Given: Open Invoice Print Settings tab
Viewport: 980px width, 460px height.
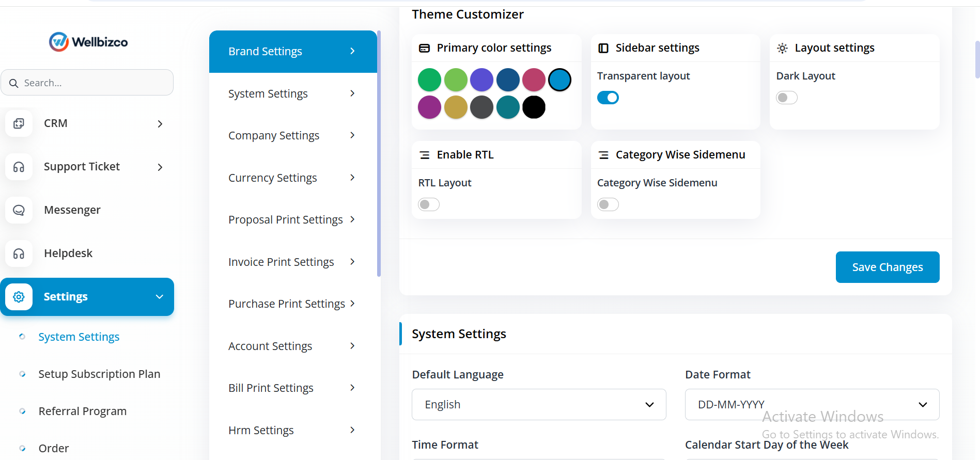Looking at the screenshot, I should [293, 262].
